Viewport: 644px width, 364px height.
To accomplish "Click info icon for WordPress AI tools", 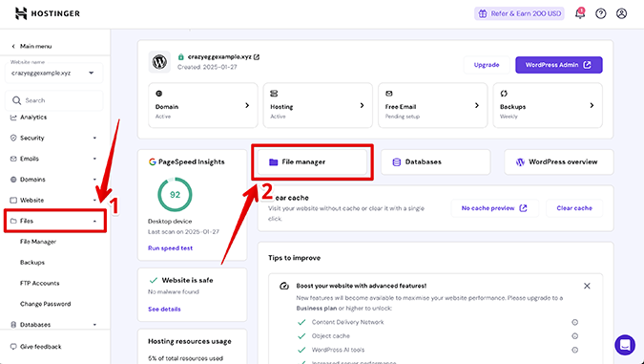I will pos(574,350).
